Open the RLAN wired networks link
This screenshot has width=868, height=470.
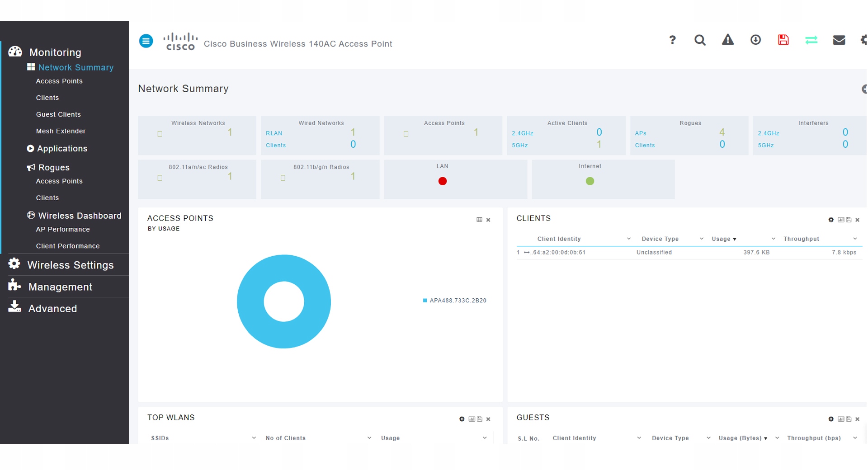(x=274, y=133)
